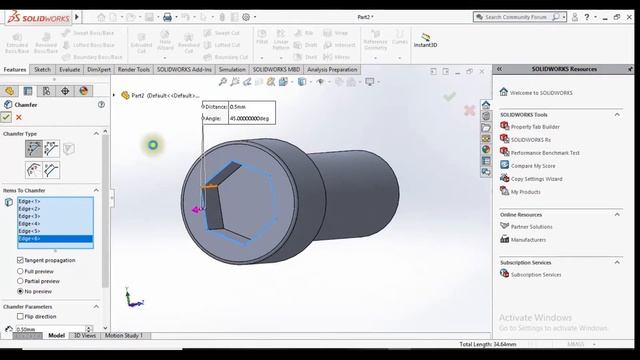Pin the SOLIDWORKS Resources task pane
Screen dimensions: 640x360
click(x=630, y=69)
